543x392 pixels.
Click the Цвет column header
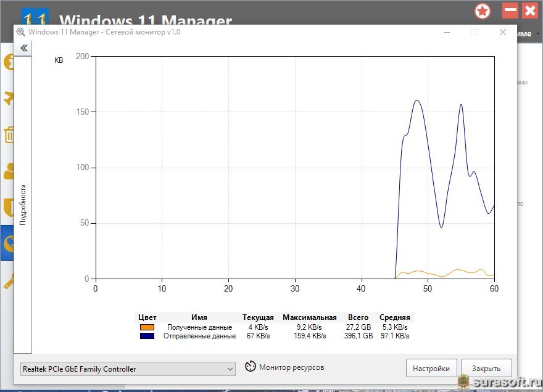[x=147, y=317]
